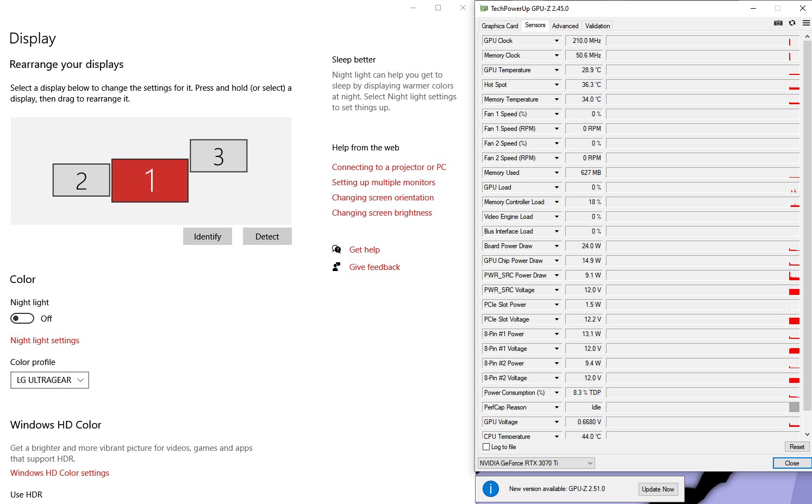
Task: Expand the PerfCap Reason dropdown
Action: pos(557,407)
